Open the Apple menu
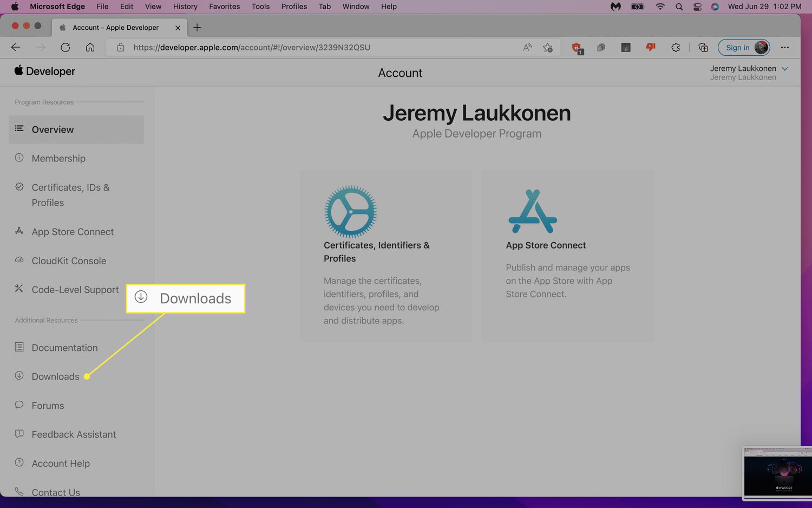The image size is (812, 508). pyautogui.click(x=15, y=6)
